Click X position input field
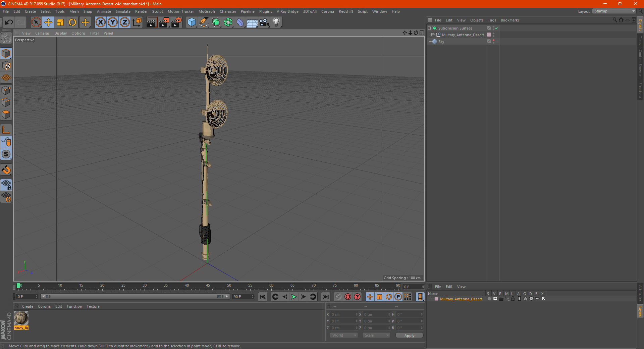Screen dimensions: 644x349 pyautogui.click(x=344, y=314)
